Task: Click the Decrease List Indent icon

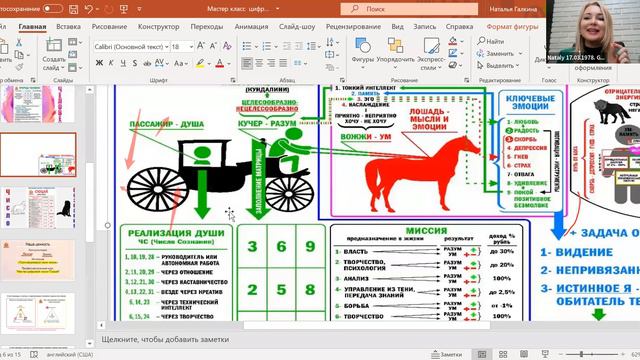Action: [287, 46]
